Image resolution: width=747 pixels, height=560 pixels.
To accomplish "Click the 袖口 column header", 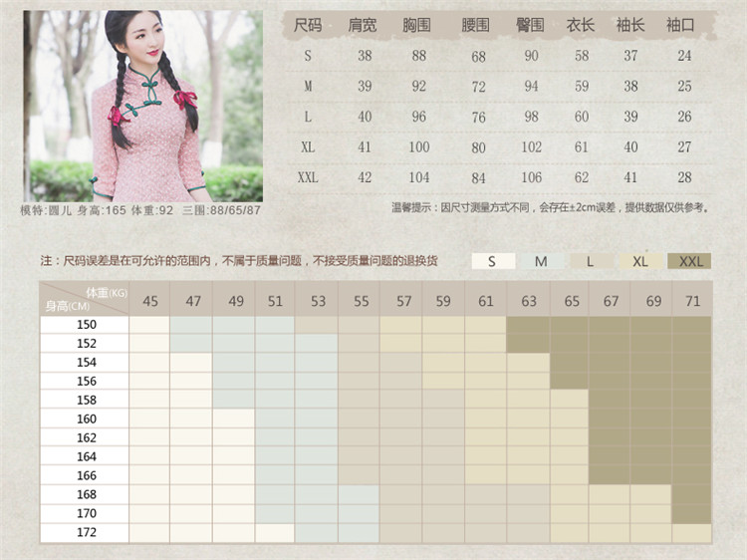I will tap(683, 26).
